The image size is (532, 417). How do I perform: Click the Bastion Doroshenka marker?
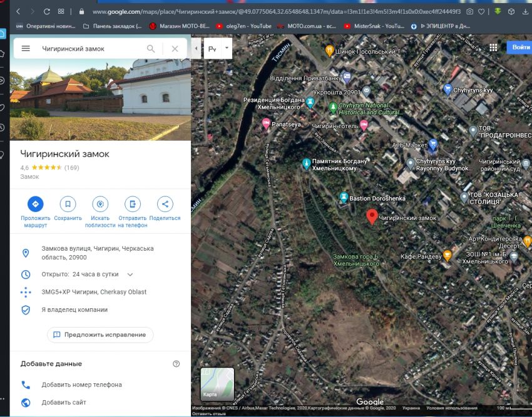(344, 198)
